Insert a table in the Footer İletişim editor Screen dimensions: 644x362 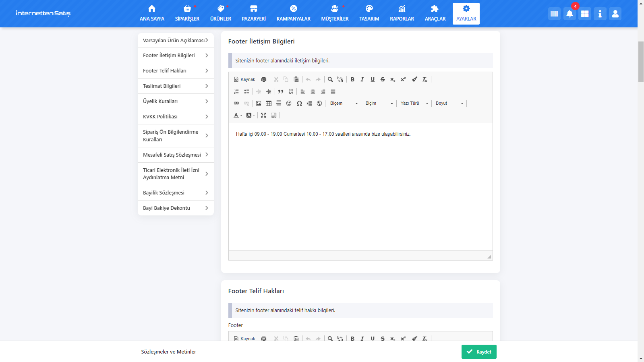269,103
